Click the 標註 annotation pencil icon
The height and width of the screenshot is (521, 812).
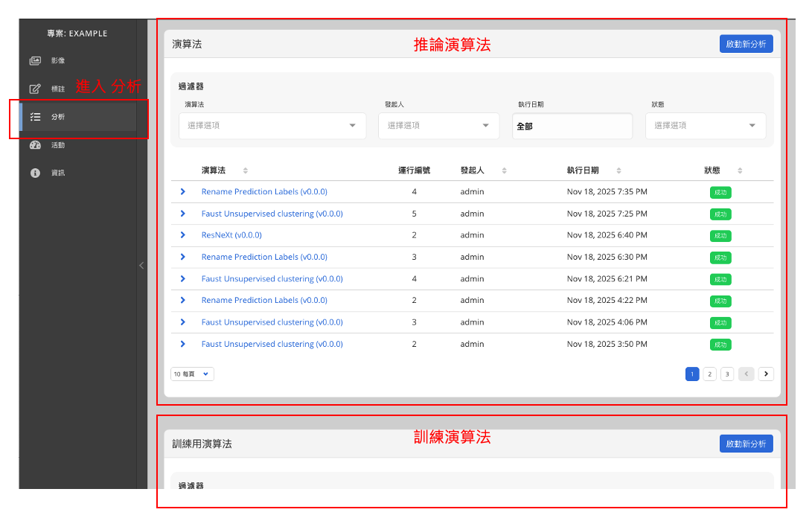tap(35, 89)
